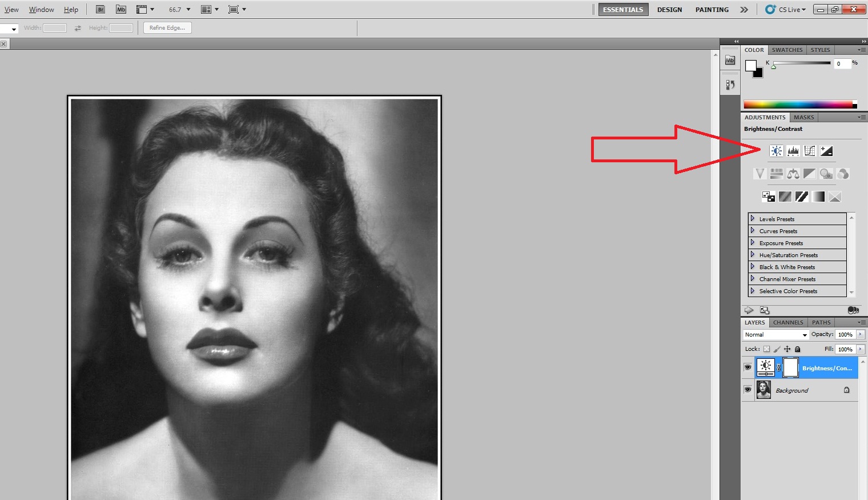
Task: Add an Exposure adjustment
Action: 826,150
